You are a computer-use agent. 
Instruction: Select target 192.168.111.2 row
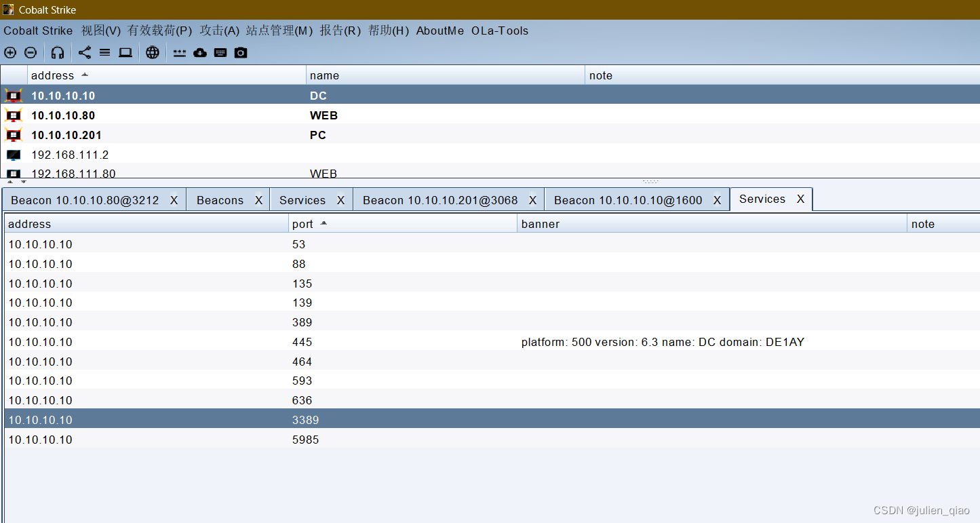[490, 155]
